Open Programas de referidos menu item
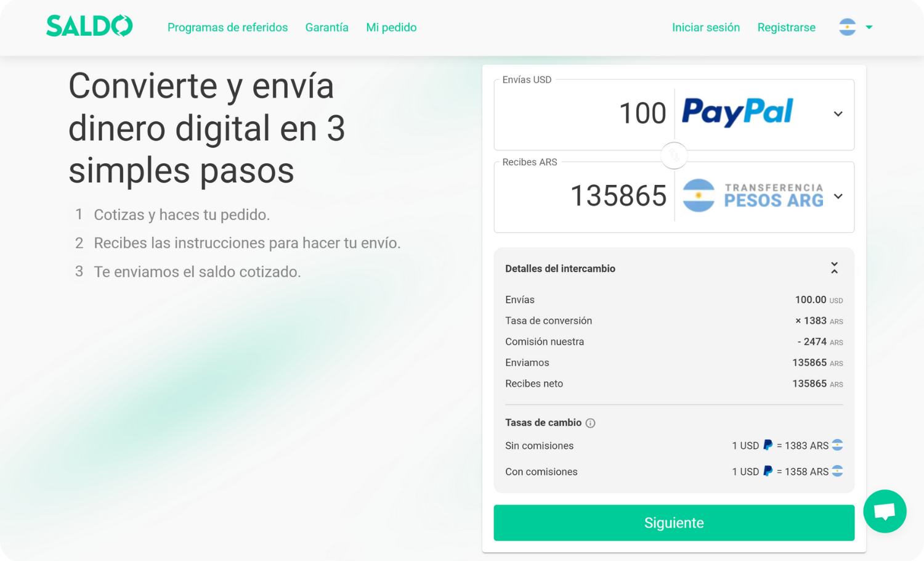 (x=227, y=27)
